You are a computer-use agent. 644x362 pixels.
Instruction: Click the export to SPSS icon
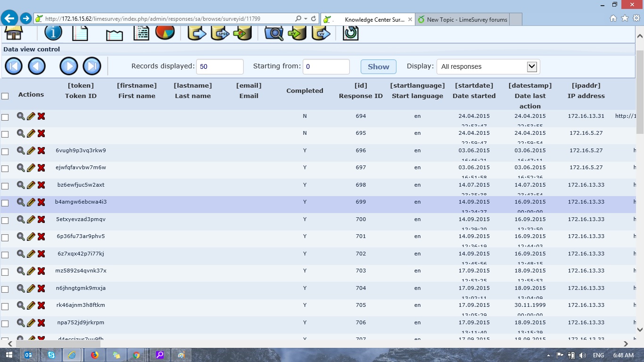click(220, 33)
